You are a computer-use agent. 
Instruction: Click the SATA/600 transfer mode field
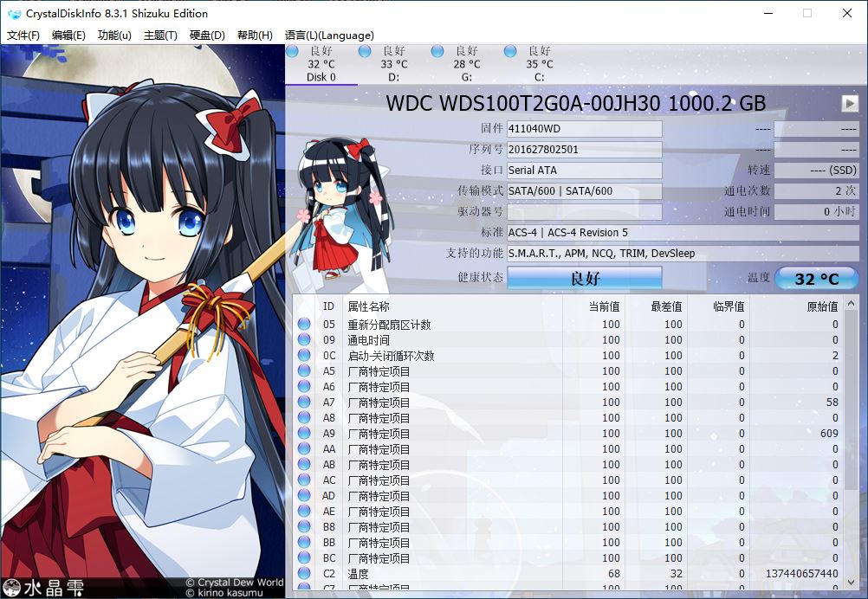point(585,190)
